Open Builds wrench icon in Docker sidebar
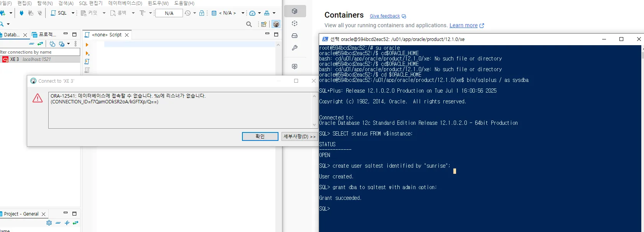644x232 pixels. tap(295, 48)
